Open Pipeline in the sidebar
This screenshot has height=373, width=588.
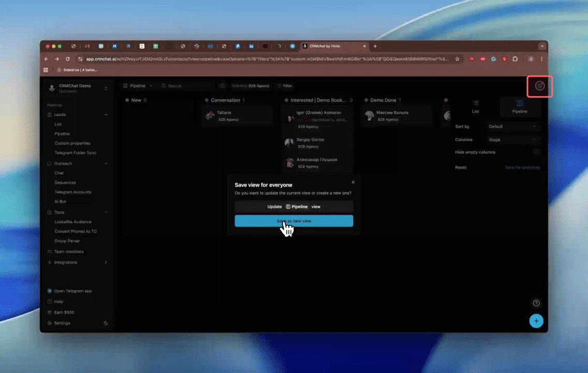point(62,134)
